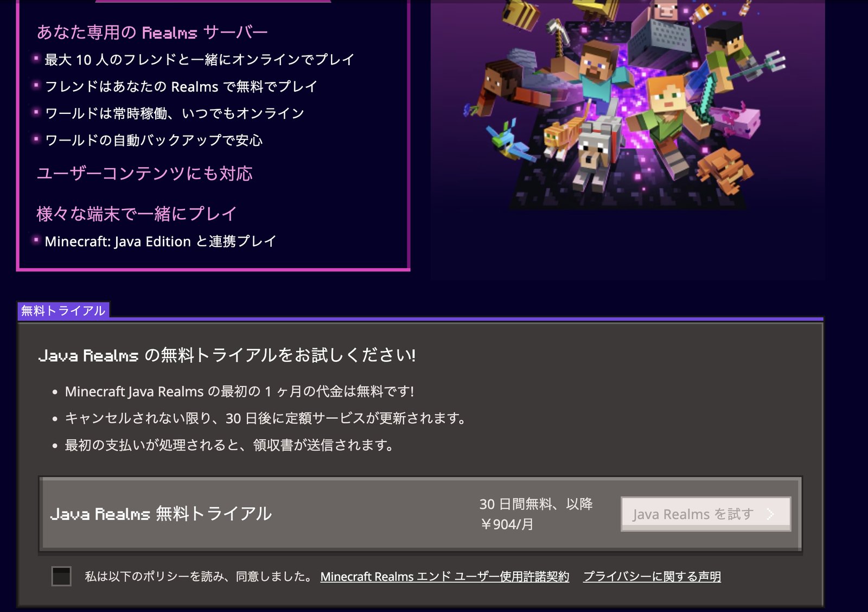Click 'フレンドはあなたの Realms で無料でプレイ' text

coord(181,87)
